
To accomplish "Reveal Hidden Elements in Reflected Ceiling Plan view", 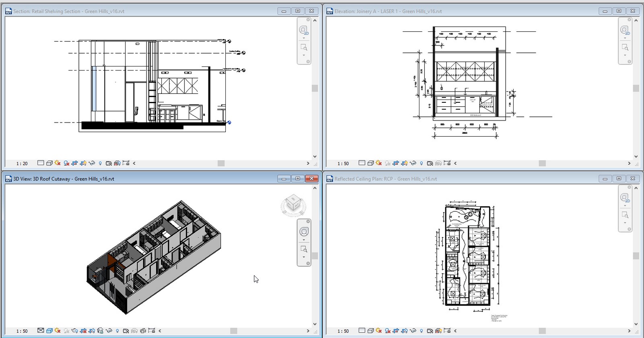I will 421,331.
